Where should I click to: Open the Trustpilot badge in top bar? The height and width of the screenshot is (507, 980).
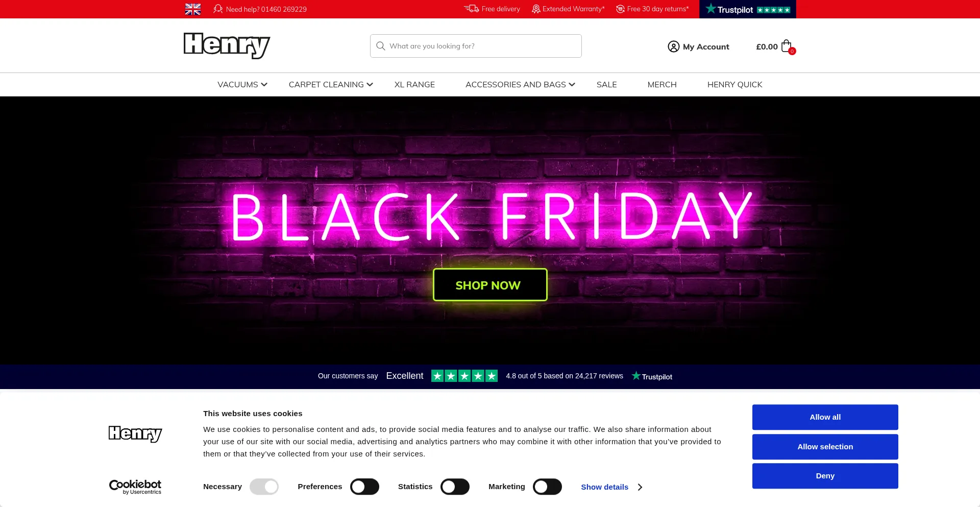(747, 9)
